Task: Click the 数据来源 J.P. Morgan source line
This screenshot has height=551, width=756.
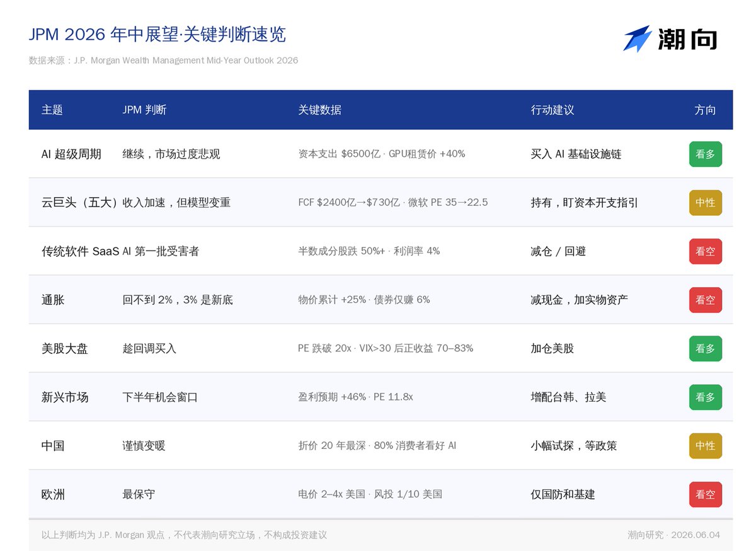Action: pos(163,60)
